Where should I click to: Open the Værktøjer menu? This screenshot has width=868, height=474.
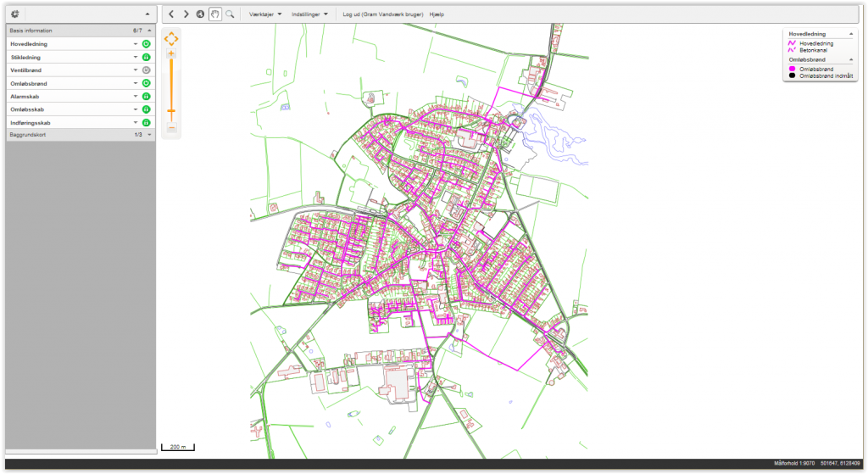[x=265, y=14]
